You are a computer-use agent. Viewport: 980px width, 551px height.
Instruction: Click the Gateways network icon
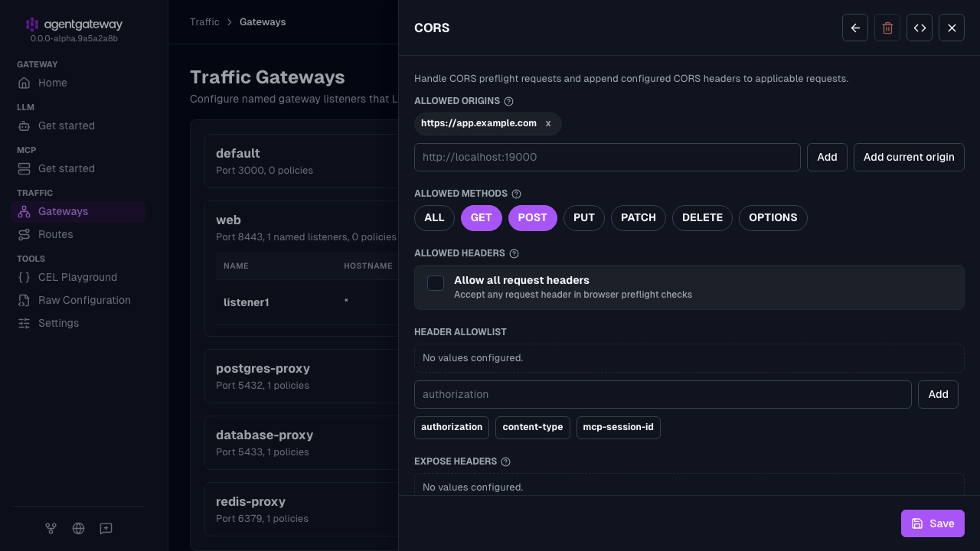(x=24, y=211)
